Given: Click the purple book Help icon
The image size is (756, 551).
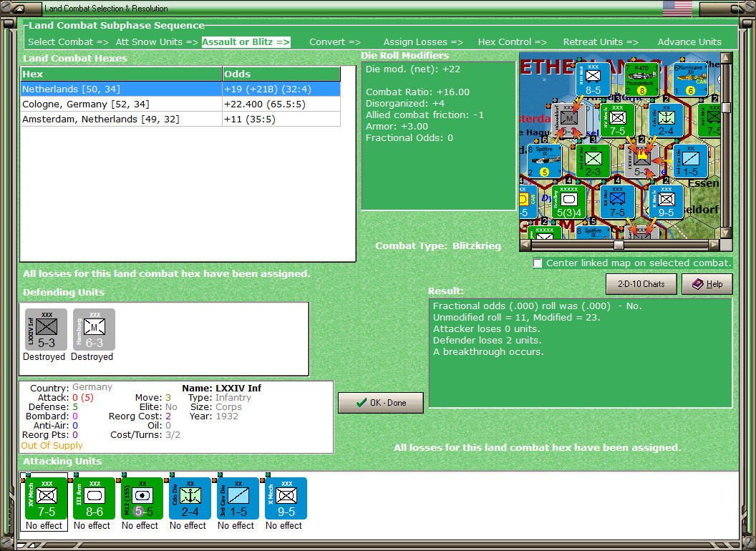Looking at the screenshot, I should [x=698, y=284].
